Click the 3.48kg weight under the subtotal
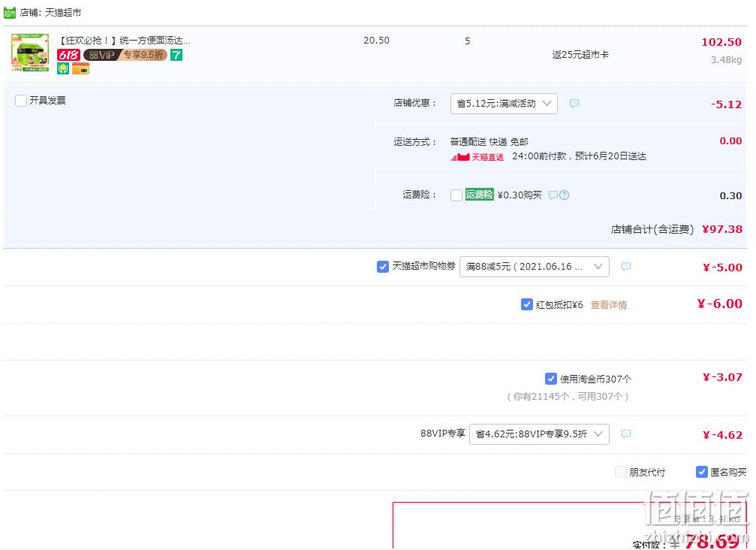The width and height of the screenshot is (756, 550). (x=726, y=60)
